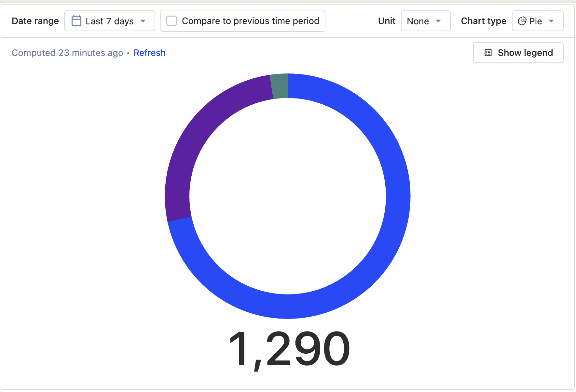This screenshot has width=576, height=392.
Task: Click the legend list icon
Action: coord(488,53)
